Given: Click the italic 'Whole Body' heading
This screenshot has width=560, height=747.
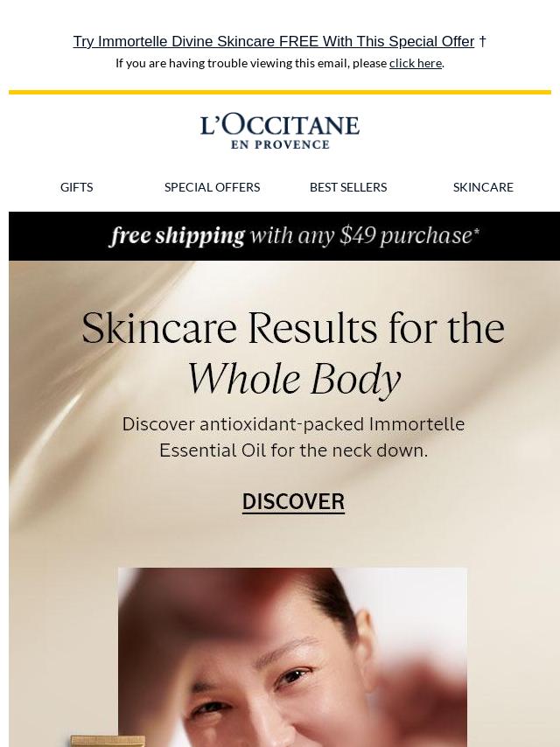Looking at the screenshot, I should pos(294,380).
